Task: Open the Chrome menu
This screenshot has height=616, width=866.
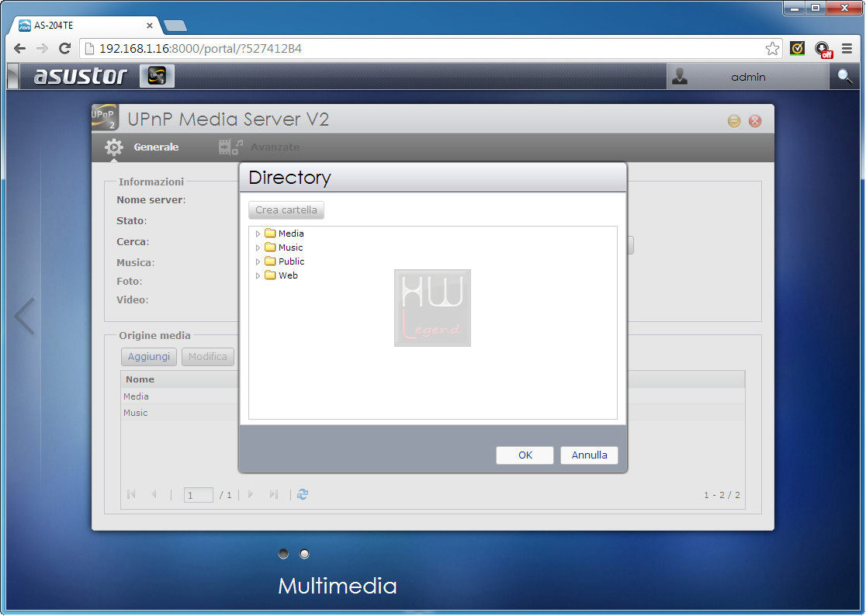Action: click(x=847, y=49)
